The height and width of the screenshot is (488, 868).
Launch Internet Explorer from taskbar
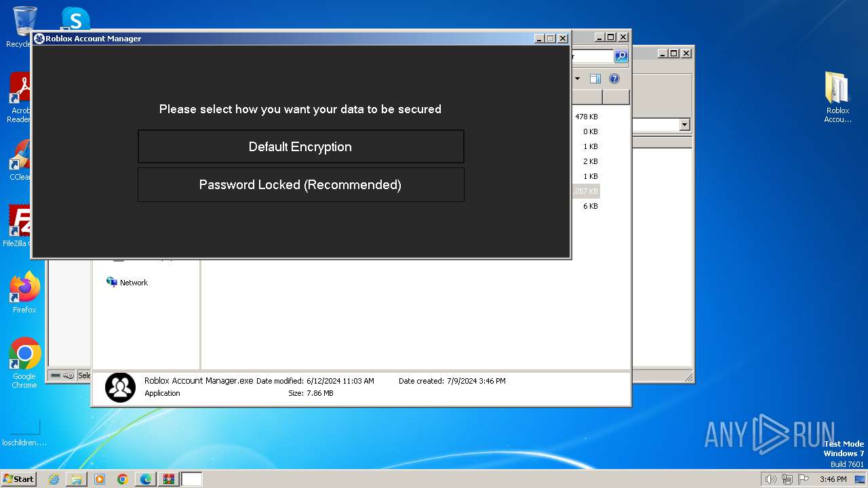pos(54,479)
